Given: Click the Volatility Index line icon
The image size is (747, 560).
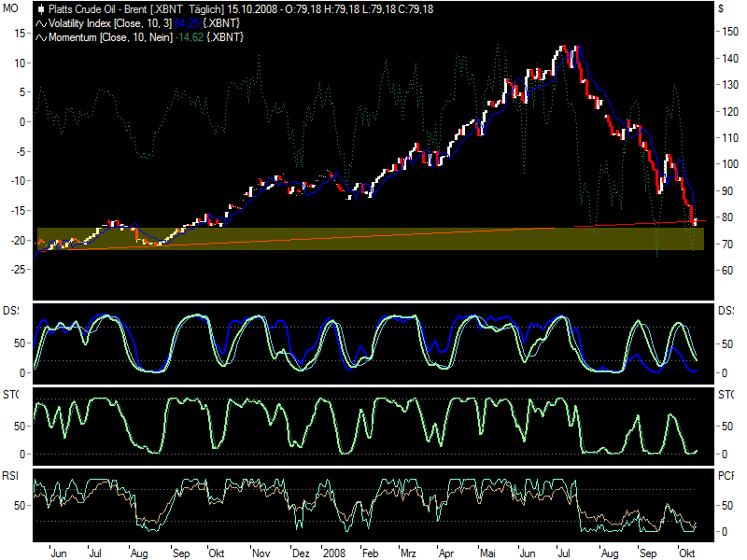Looking at the screenshot, I should pyautogui.click(x=41, y=21).
